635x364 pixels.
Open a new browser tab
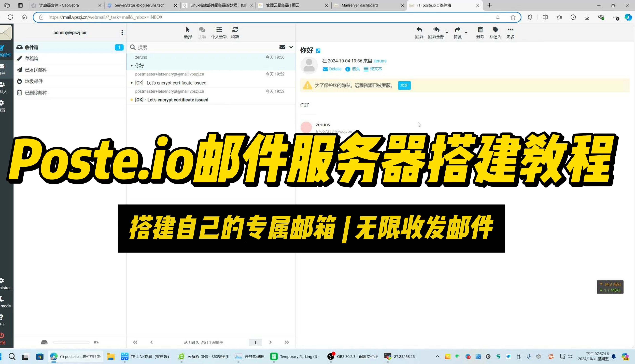(490, 5)
